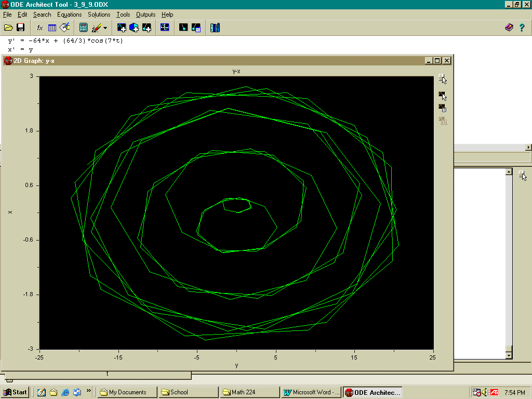Switch to My Documents in the taskbar
Screen dimensions: 532x399
[128, 392]
